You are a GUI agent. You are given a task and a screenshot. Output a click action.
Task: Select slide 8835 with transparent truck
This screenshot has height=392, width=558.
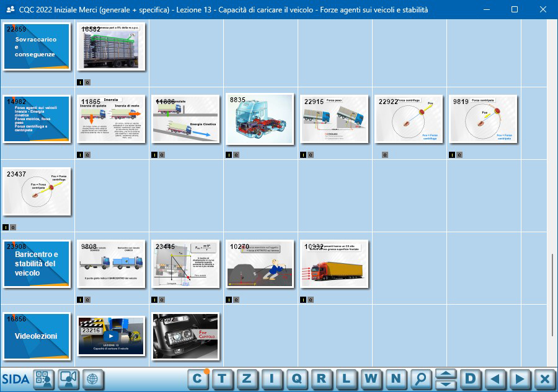click(259, 119)
